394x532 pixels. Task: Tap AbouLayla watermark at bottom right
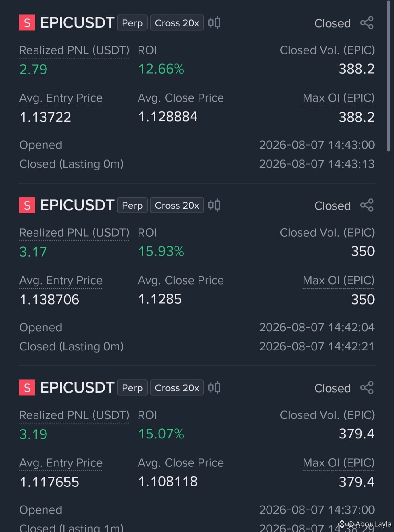pos(365,524)
